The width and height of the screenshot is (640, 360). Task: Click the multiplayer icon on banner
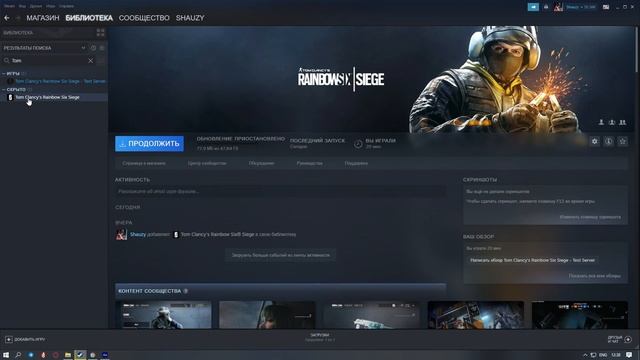point(622,122)
